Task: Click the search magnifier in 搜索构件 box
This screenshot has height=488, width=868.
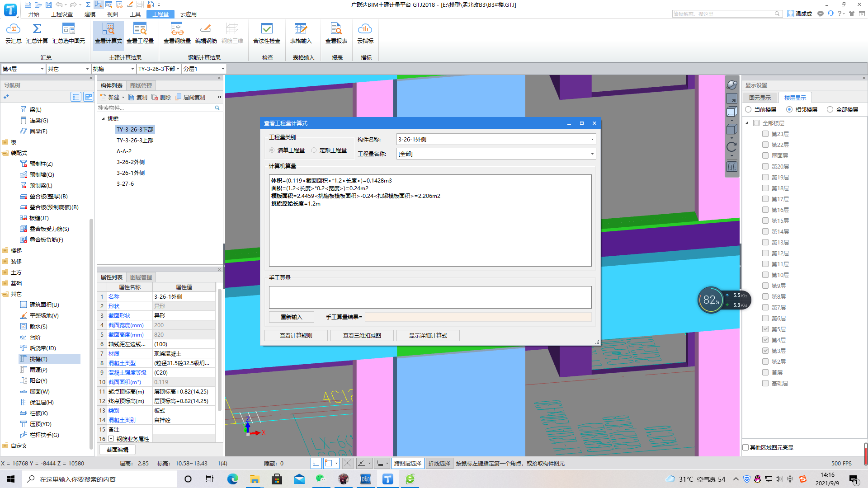Action: click(217, 108)
